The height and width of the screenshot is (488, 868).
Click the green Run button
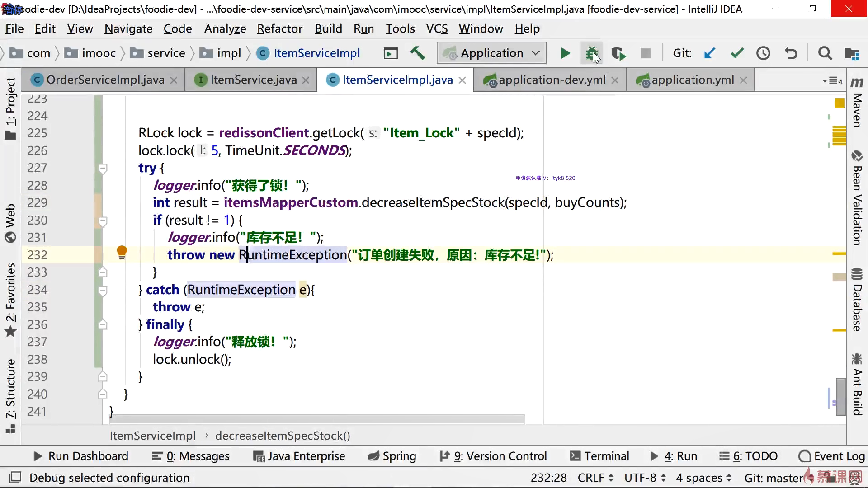tap(565, 53)
